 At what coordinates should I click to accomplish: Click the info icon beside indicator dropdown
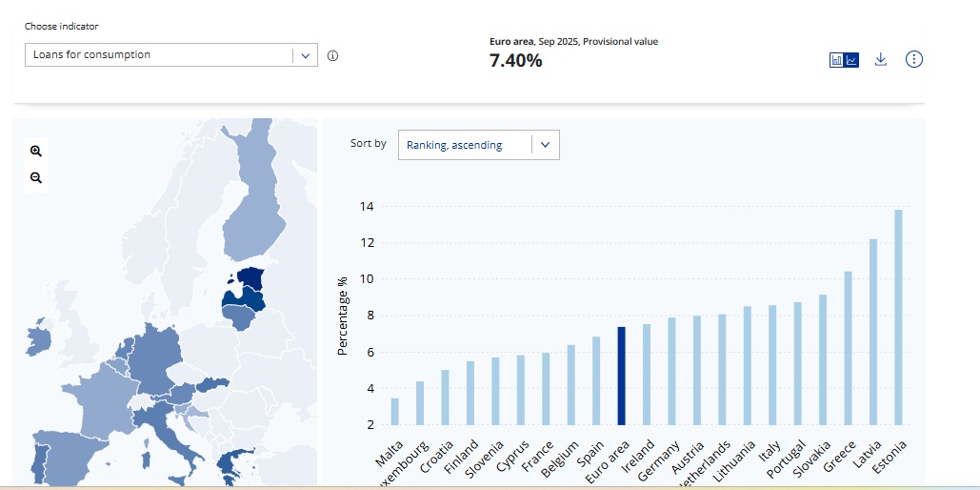coord(332,55)
